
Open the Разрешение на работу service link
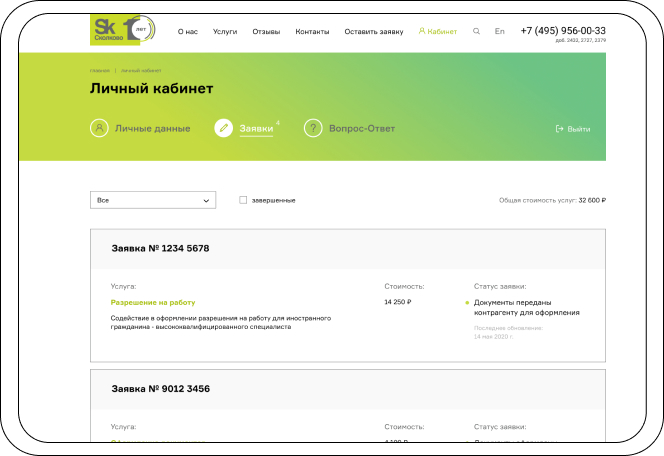153,302
